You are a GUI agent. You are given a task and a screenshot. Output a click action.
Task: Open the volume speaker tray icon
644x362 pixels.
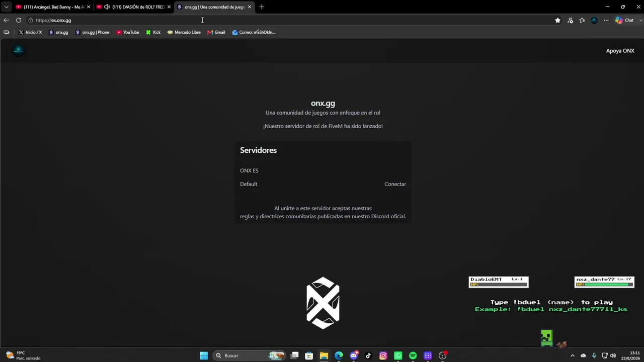(x=613, y=355)
